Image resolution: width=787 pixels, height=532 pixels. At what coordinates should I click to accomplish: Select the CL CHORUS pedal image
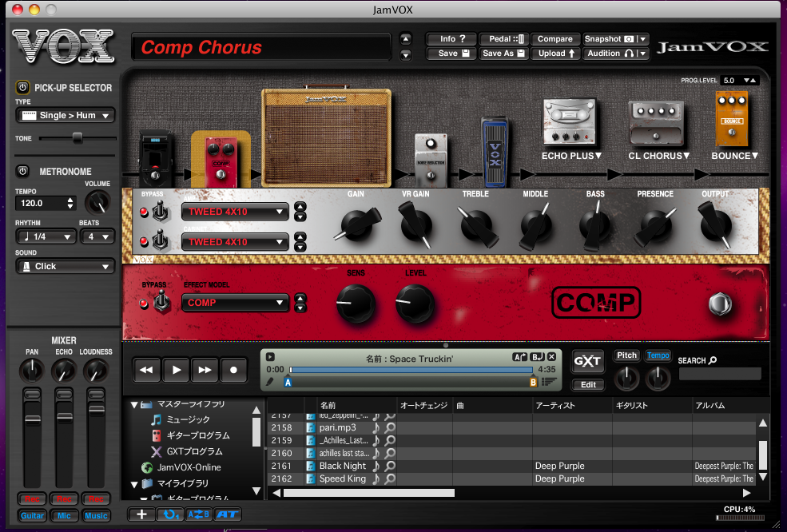tap(656, 123)
